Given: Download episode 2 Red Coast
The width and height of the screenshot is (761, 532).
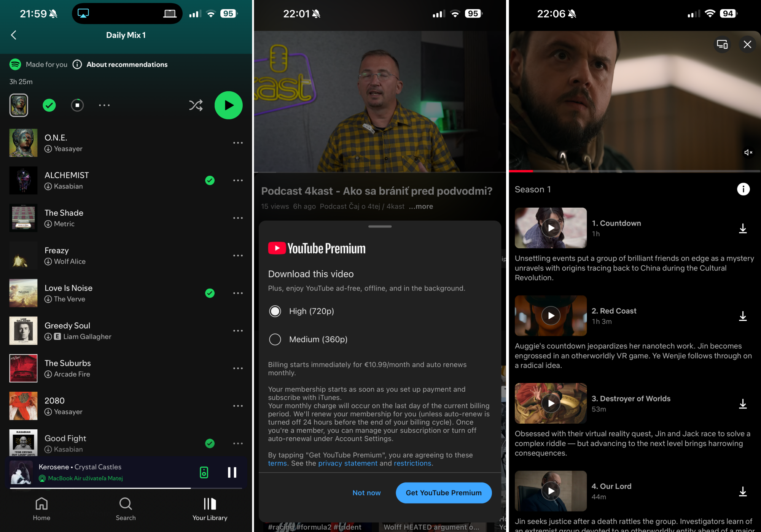Looking at the screenshot, I should (x=743, y=316).
